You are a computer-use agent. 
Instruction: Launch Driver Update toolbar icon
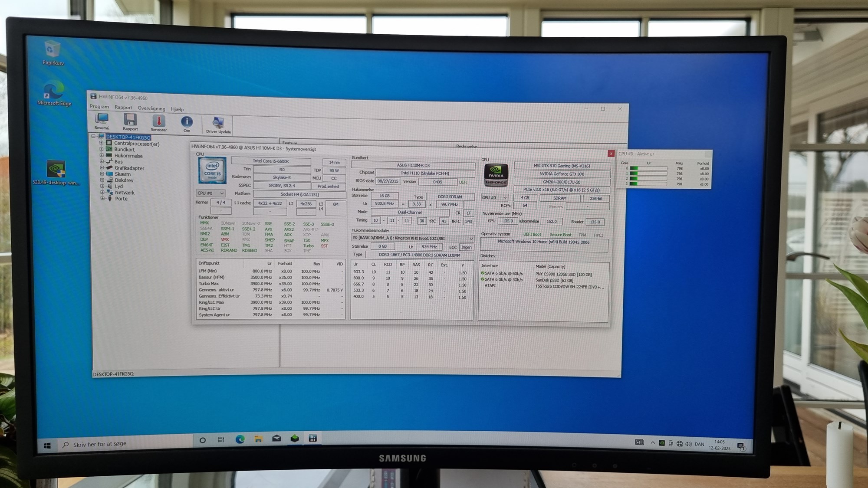click(x=218, y=123)
